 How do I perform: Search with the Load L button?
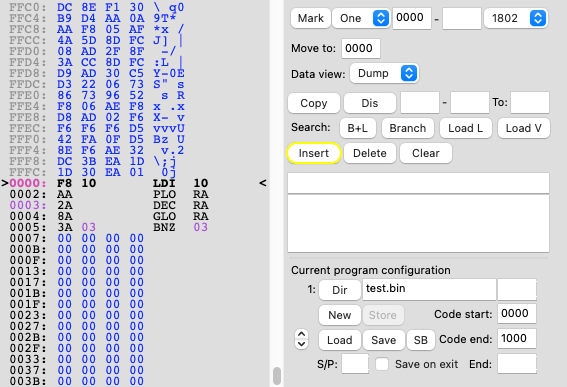click(x=465, y=128)
